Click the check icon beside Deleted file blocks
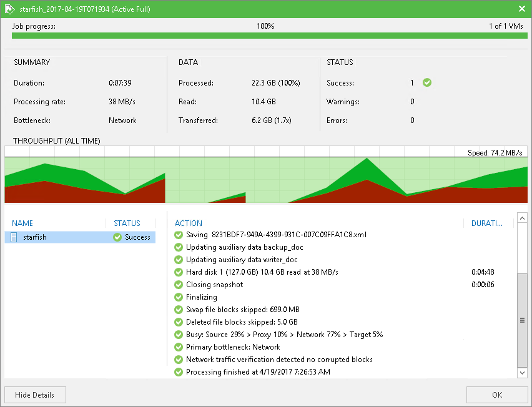 (179, 322)
